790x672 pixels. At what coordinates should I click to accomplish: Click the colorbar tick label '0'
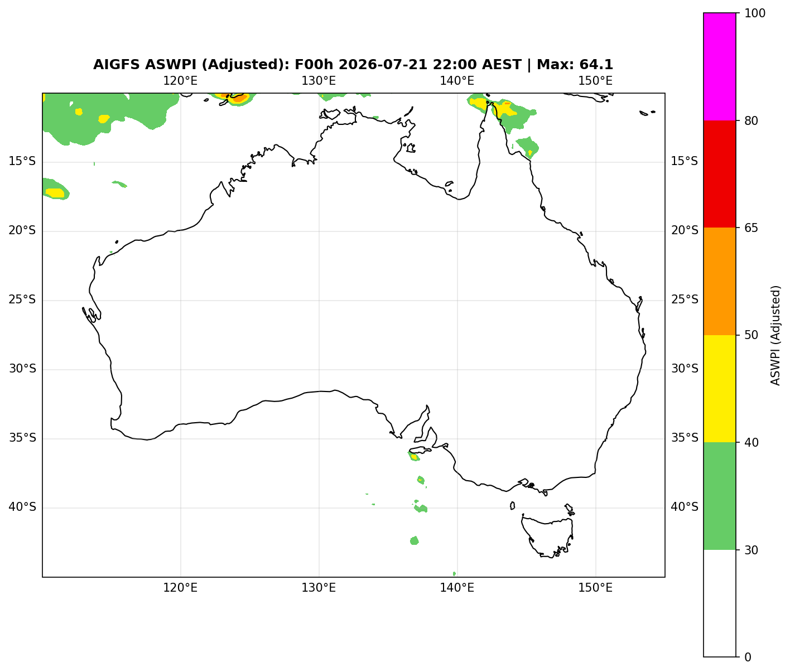(x=748, y=658)
